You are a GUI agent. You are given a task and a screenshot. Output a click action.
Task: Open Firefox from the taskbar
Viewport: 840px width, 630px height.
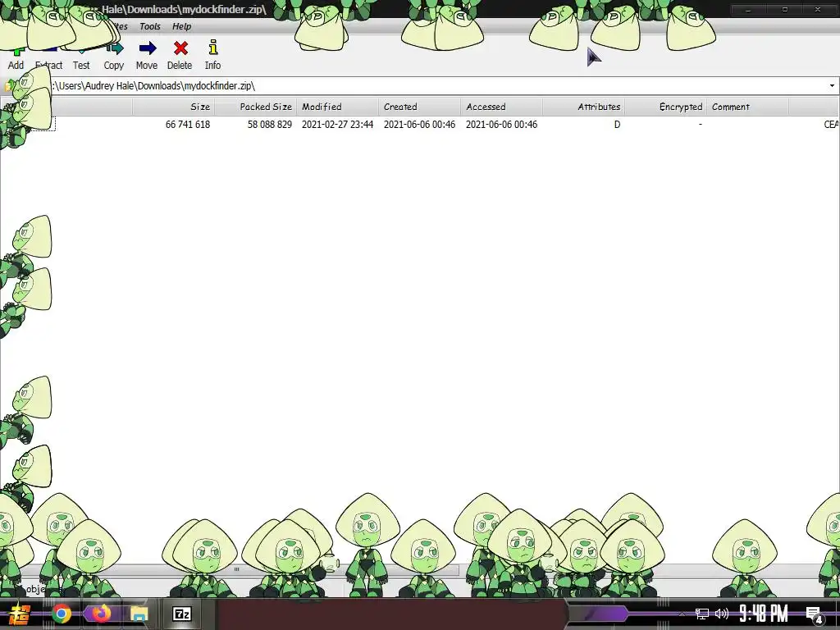[101, 614]
